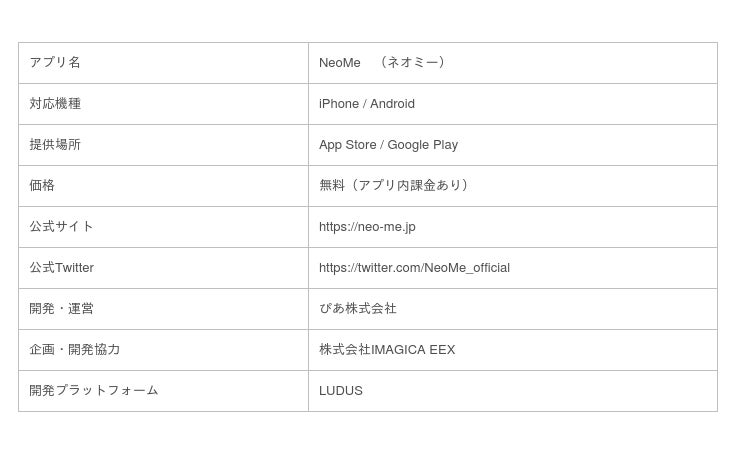
Task: Click the official site link neo-me.jp
Action: (367, 227)
